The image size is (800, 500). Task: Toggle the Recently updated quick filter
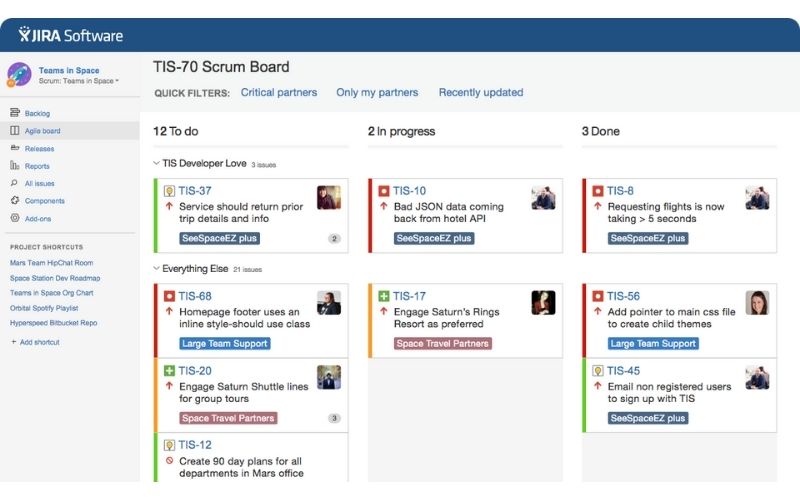[481, 92]
